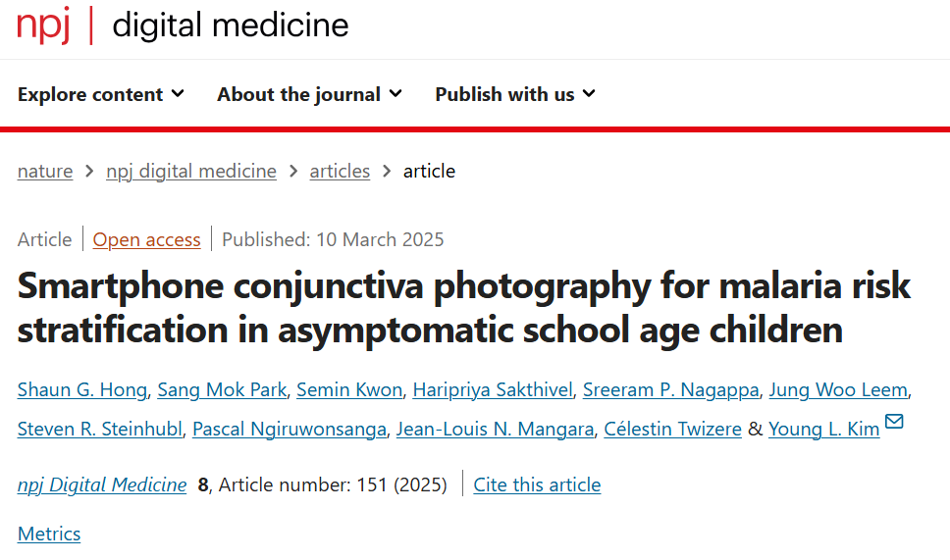View author Steven R. Steinhubl
This screenshot has height=560, width=950.
pos(99,430)
